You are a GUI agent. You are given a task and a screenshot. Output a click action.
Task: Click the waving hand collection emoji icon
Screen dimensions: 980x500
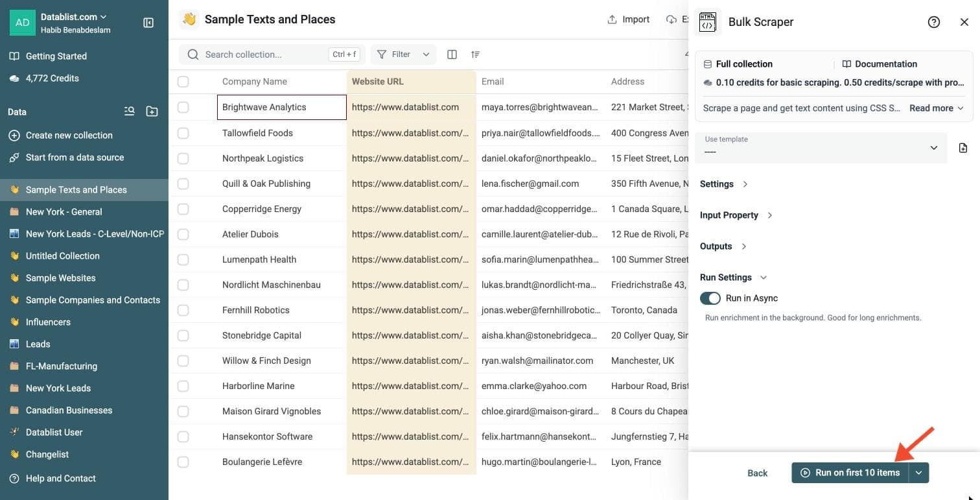click(x=189, y=19)
